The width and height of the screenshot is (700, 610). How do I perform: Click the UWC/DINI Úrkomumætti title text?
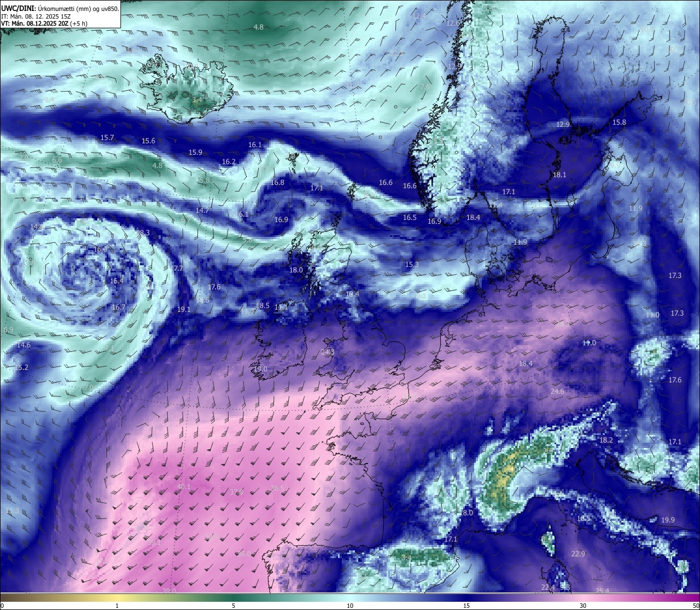60,8
